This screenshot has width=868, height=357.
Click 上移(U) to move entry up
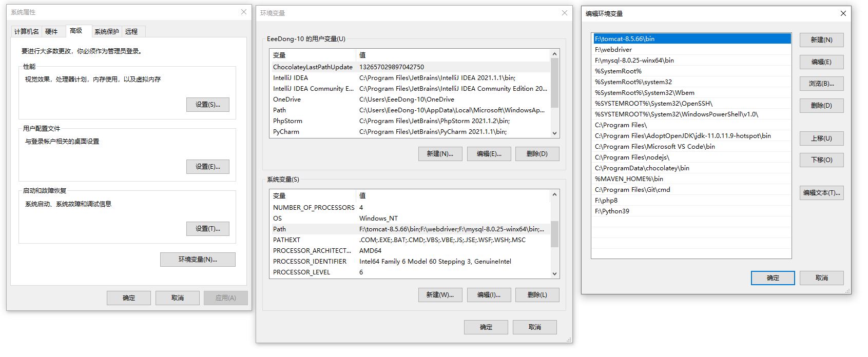[821, 138]
